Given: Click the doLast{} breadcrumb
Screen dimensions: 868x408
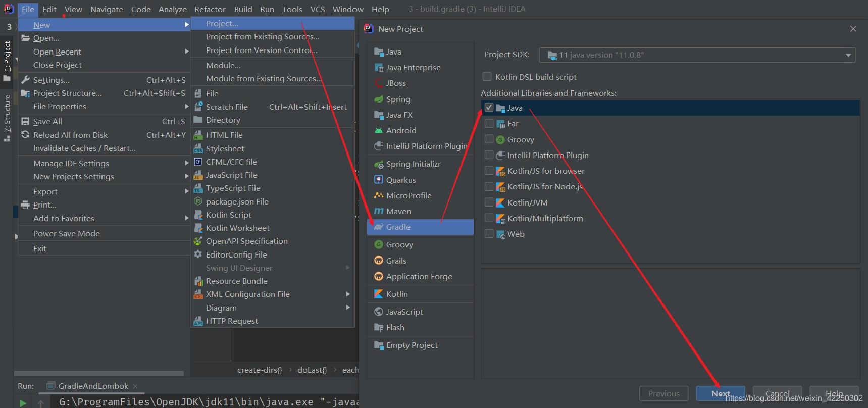Looking at the screenshot, I should (312, 370).
